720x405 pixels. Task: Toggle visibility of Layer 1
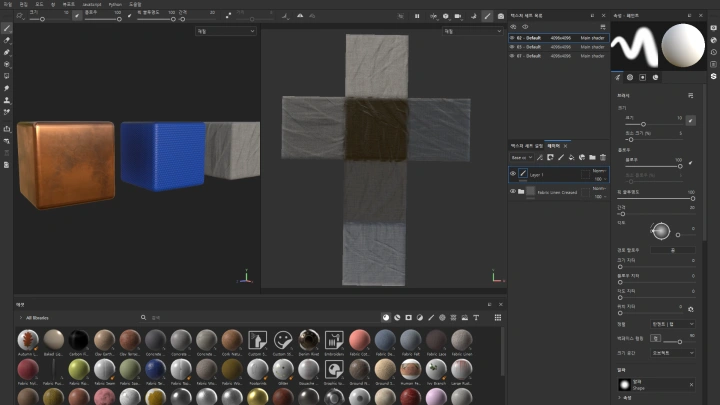pos(513,173)
